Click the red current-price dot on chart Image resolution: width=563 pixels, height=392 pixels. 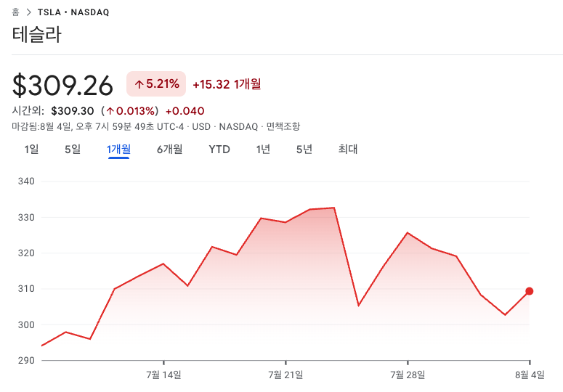click(530, 291)
